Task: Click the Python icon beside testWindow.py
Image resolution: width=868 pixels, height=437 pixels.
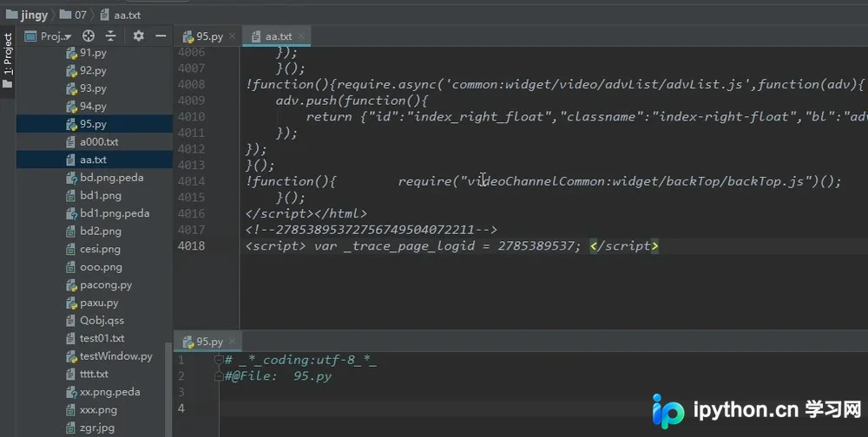Action: (x=71, y=356)
